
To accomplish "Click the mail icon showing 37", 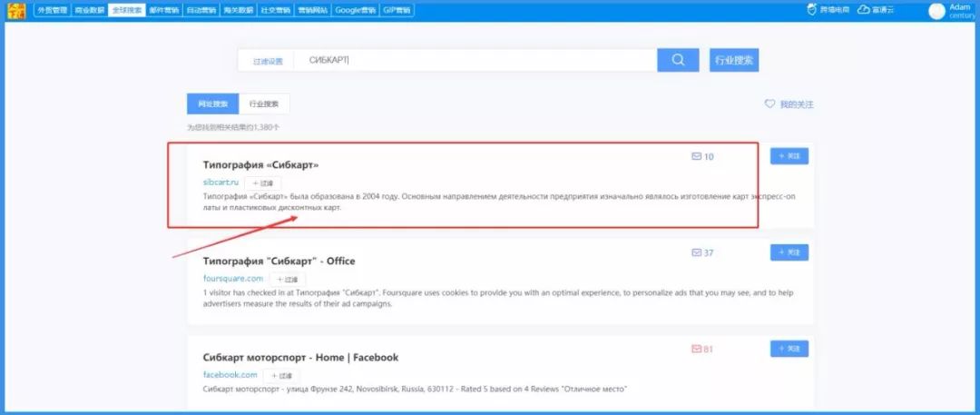I will (696, 252).
